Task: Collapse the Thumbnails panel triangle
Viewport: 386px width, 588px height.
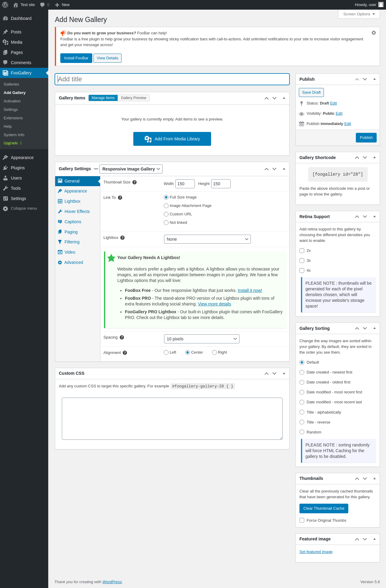Action: [x=375, y=478]
